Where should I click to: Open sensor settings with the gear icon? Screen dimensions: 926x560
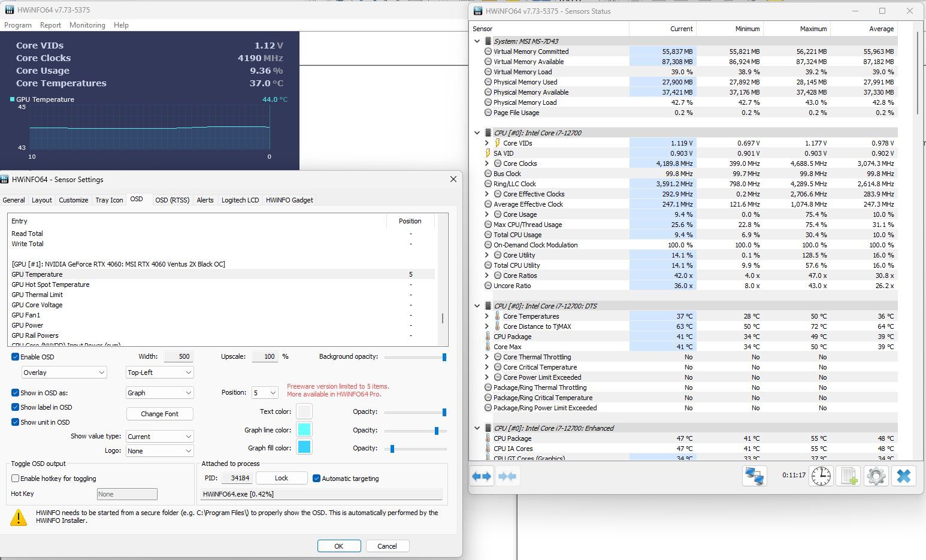click(876, 476)
